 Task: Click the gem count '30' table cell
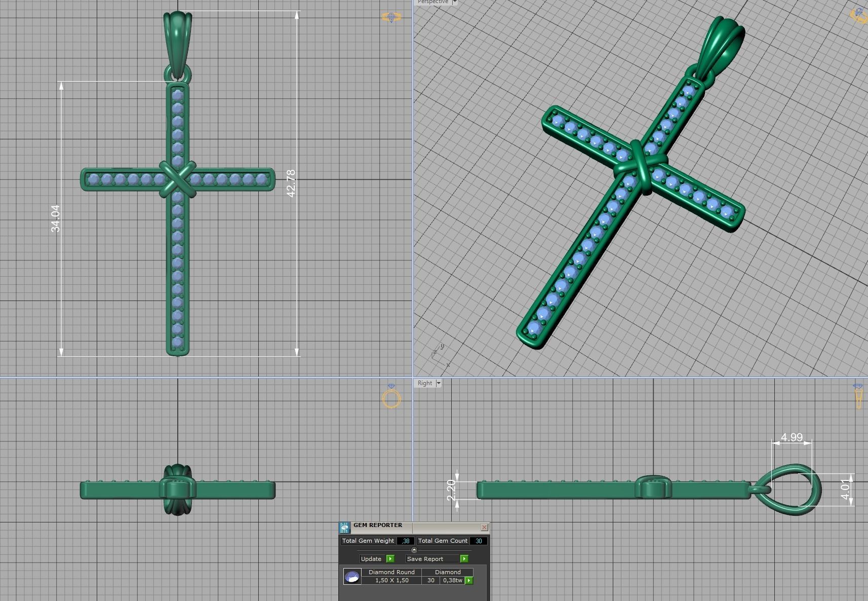pos(430,580)
